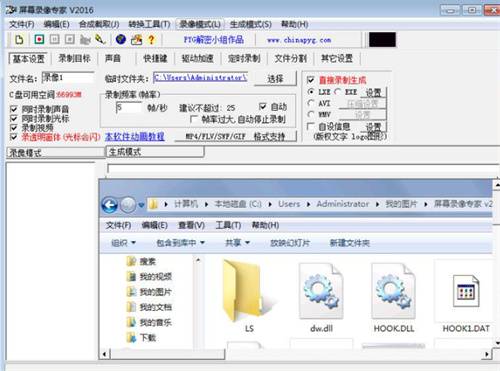The width and height of the screenshot is (500, 371).
Task: Enable the 自设信息 checkbox
Action: click(x=311, y=126)
